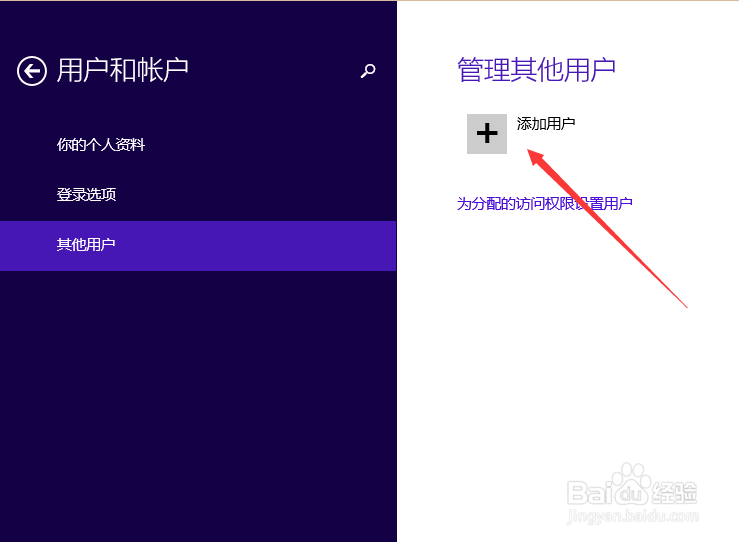Image resolution: width=739 pixels, height=542 pixels.
Task: Click the 管理其他用户 heading
Action: pos(536,70)
